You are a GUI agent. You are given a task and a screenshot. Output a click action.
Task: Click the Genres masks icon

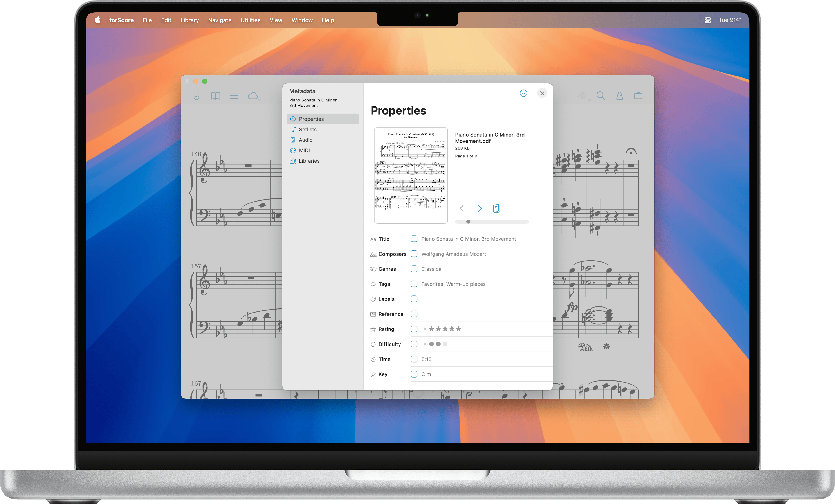click(373, 269)
